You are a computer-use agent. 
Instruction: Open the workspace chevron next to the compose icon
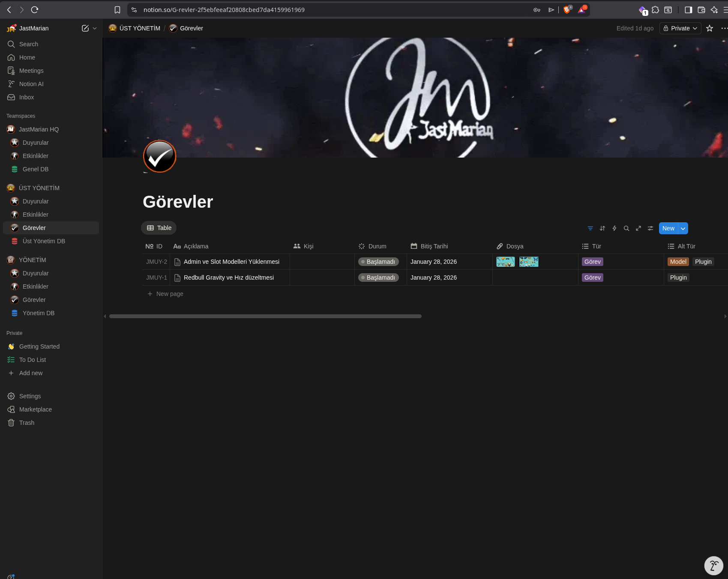coord(95,28)
